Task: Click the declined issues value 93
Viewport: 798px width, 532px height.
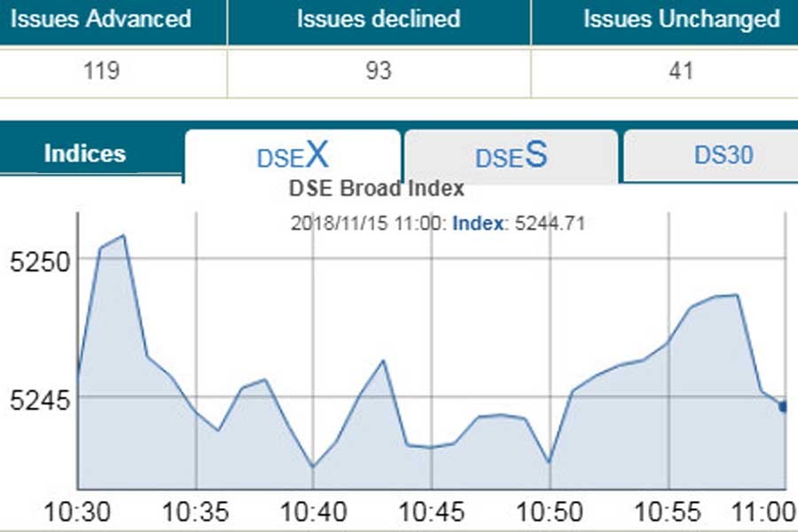Action: coord(379,70)
